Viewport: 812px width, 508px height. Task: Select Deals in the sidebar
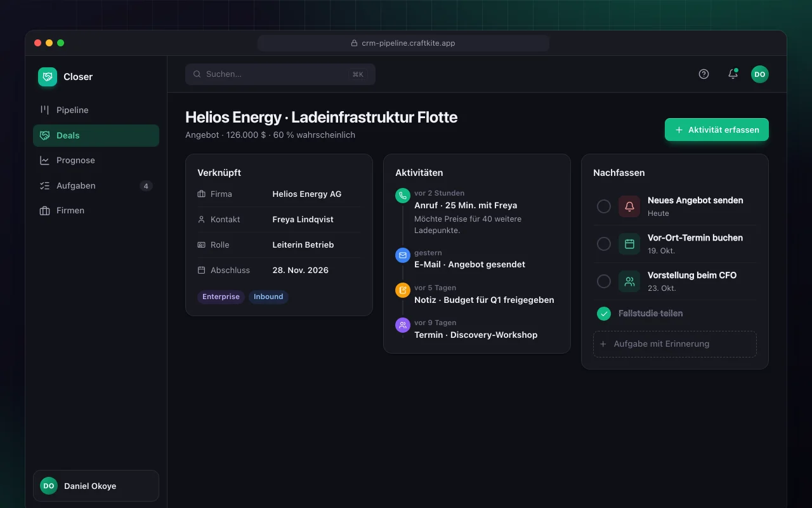pos(96,135)
